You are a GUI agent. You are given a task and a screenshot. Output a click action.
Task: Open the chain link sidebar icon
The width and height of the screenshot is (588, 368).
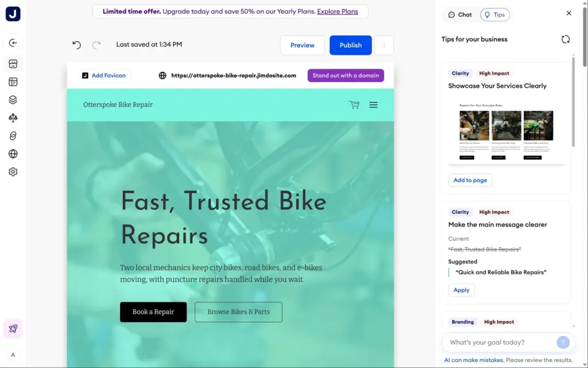13,136
